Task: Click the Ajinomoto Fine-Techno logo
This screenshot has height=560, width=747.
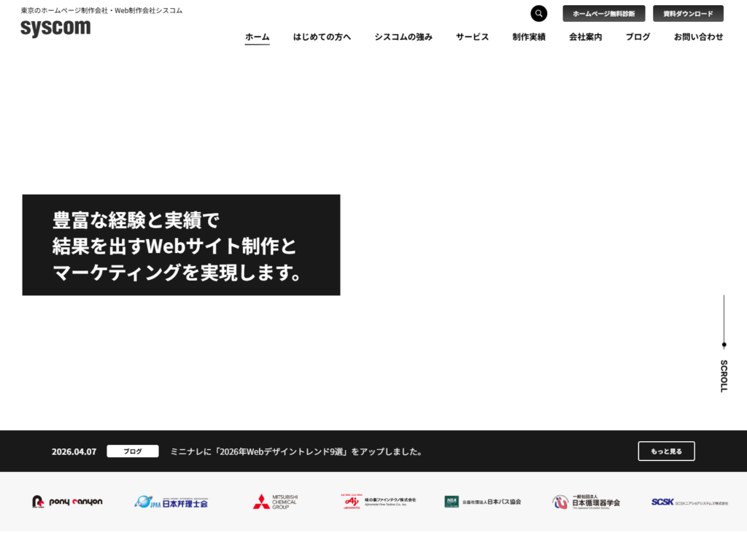Action: [379, 502]
